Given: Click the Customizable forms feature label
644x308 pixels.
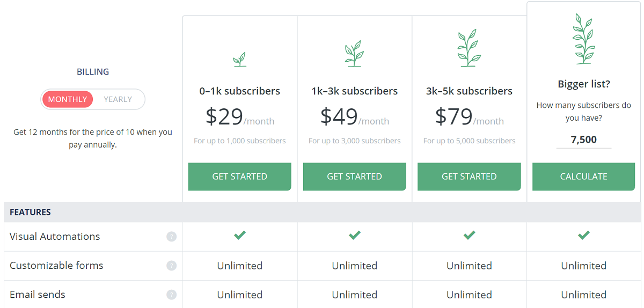Looking at the screenshot, I should tap(56, 266).
